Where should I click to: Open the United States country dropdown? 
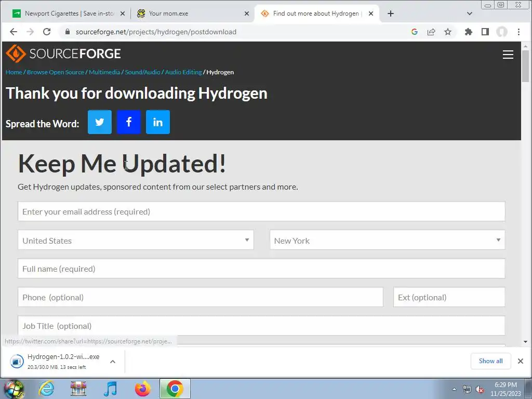[x=136, y=240]
